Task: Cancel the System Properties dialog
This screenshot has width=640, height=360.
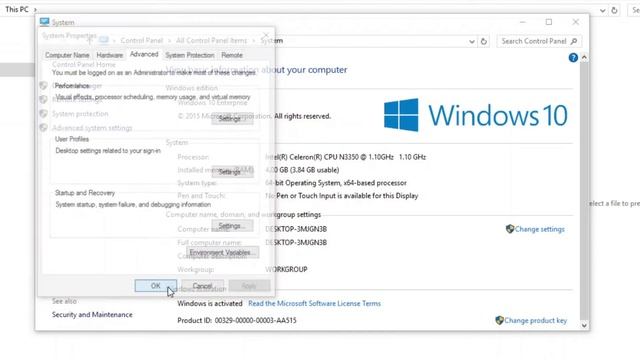Action: pyautogui.click(x=202, y=286)
